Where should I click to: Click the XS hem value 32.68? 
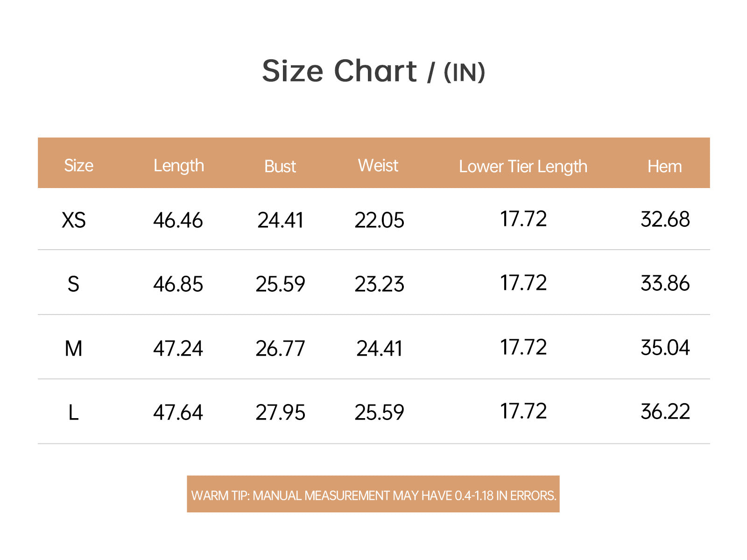click(665, 219)
